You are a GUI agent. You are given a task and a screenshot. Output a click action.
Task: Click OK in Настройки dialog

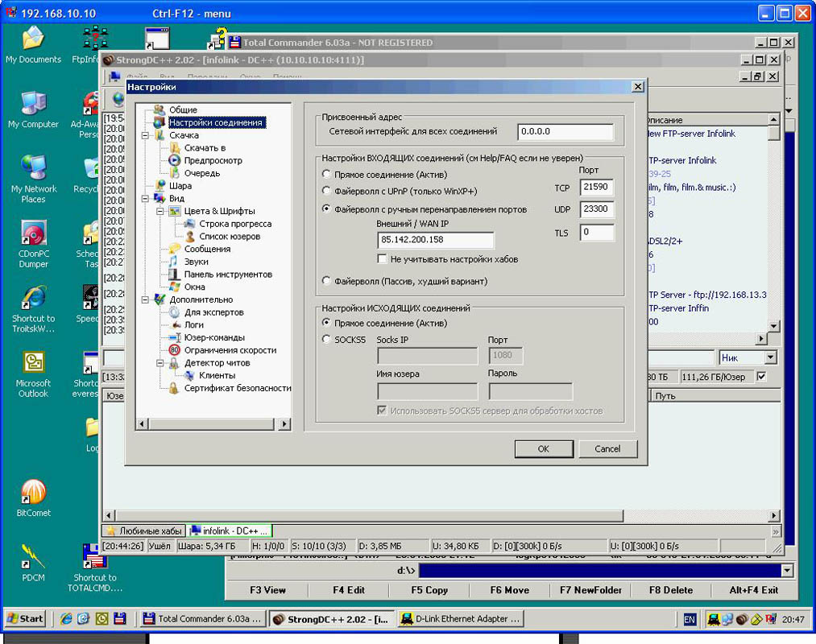click(x=544, y=449)
